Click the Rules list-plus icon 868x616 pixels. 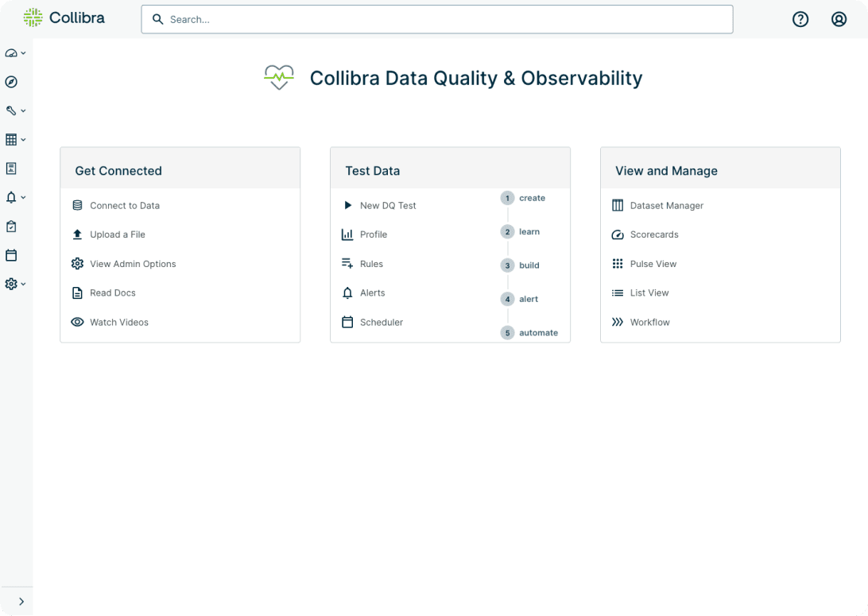pos(347,263)
